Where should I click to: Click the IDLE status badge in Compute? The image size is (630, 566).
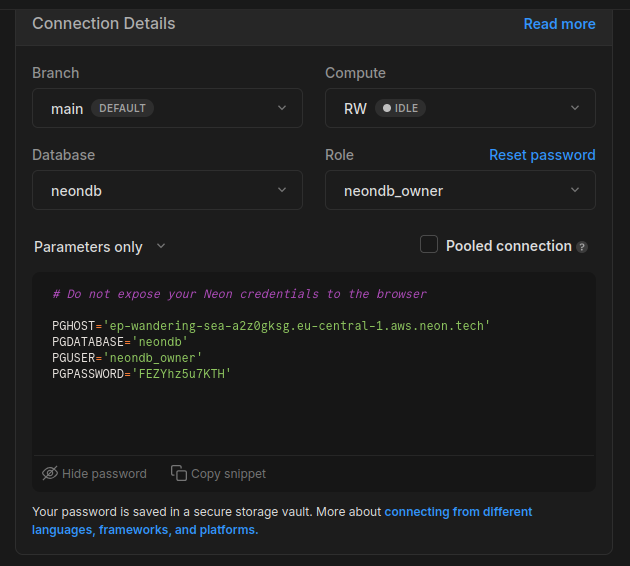point(400,108)
